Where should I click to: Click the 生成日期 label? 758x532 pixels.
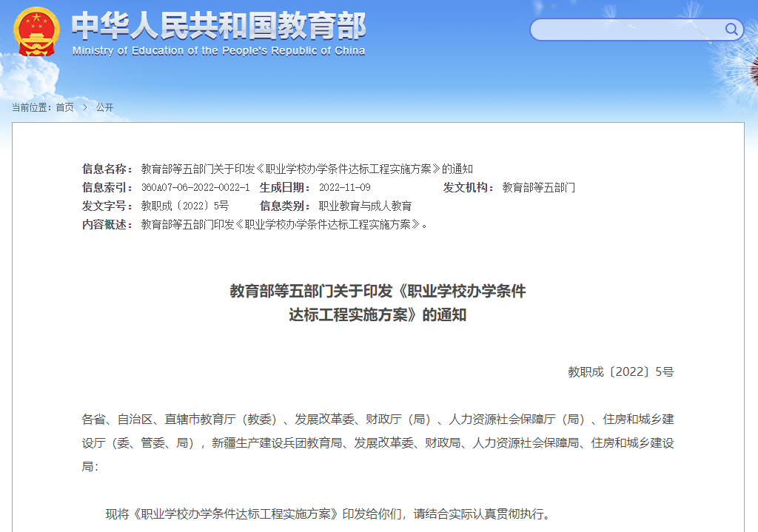point(285,187)
